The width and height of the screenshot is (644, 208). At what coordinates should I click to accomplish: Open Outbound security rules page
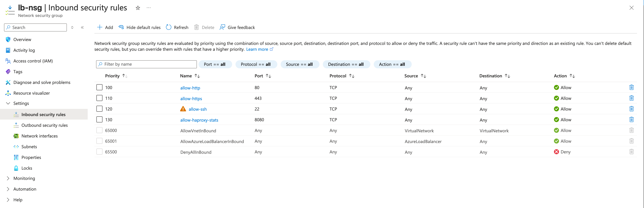(45, 125)
